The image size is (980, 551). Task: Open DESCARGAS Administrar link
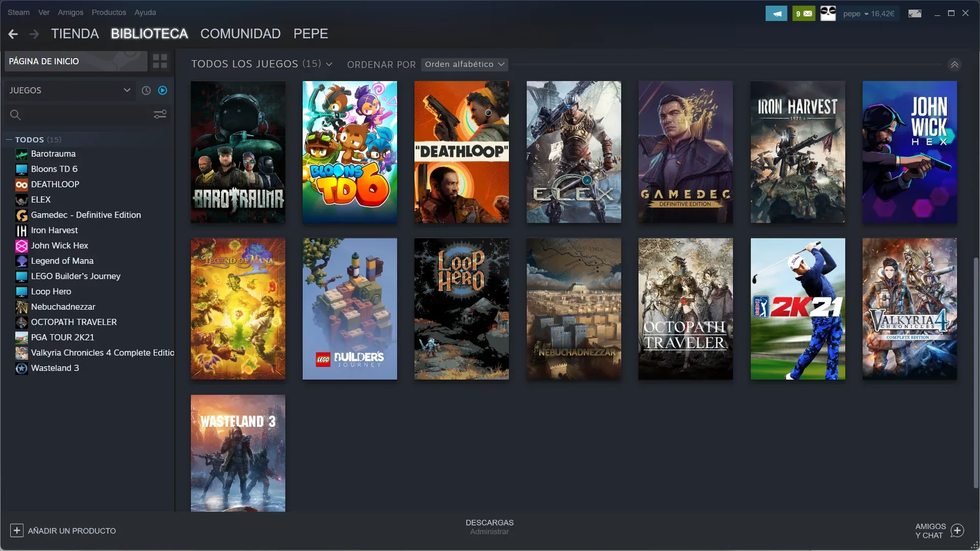[489, 527]
